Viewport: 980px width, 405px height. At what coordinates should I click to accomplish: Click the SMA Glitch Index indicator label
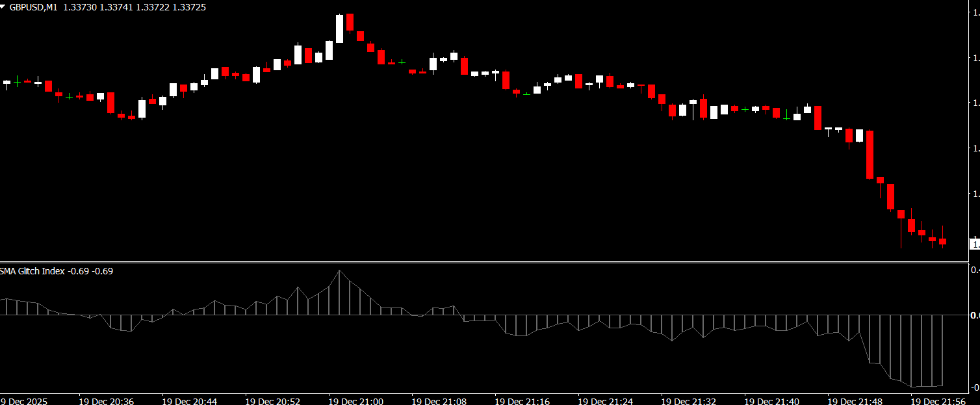[32, 271]
